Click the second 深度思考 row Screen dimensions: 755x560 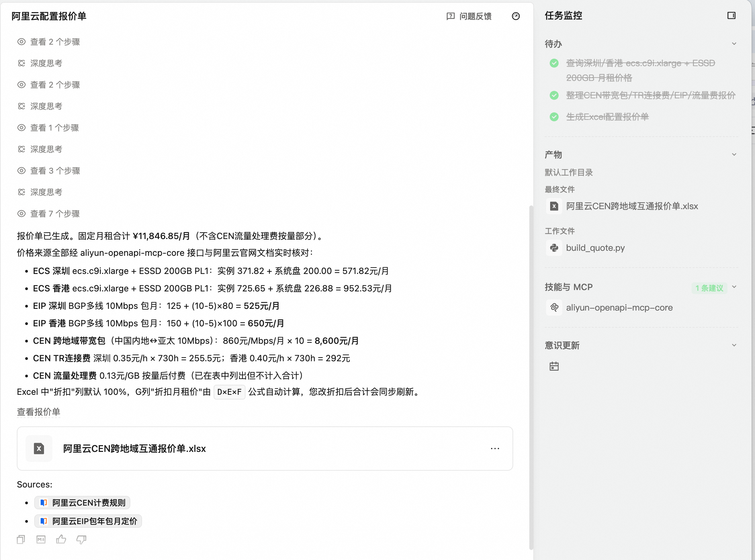point(40,106)
